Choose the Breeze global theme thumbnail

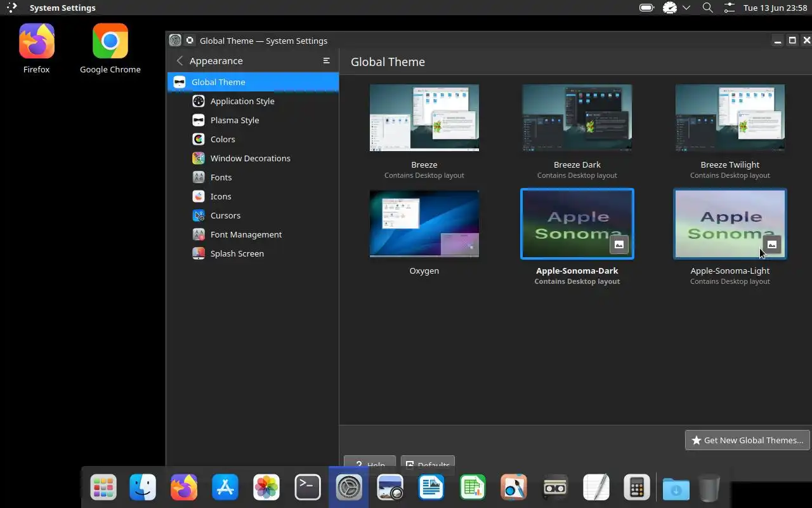pos(424,118)
